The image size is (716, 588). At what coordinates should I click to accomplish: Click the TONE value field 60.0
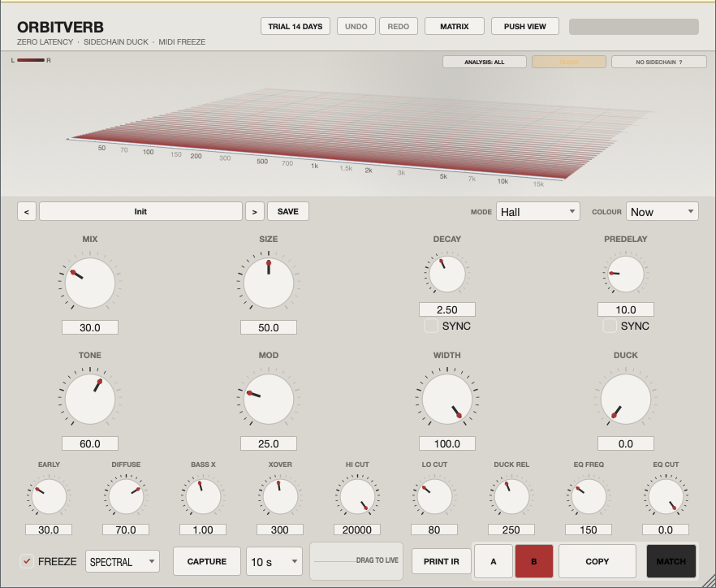tap(90, 443)
